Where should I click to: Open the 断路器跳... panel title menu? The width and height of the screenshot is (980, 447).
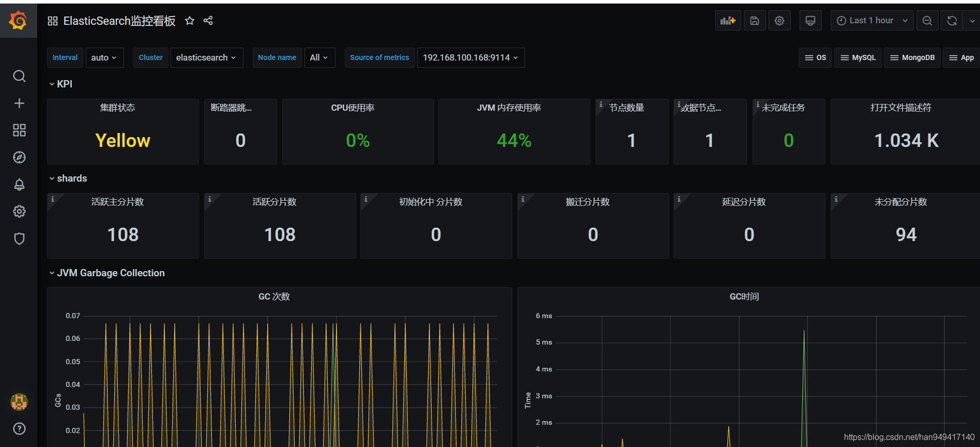(x=232, y=108)
